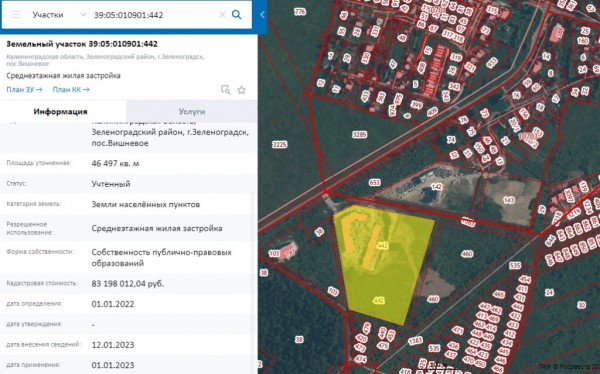Run search with the magnifier icon
This screenshot has height=374, width=600.
coord(236,15)
